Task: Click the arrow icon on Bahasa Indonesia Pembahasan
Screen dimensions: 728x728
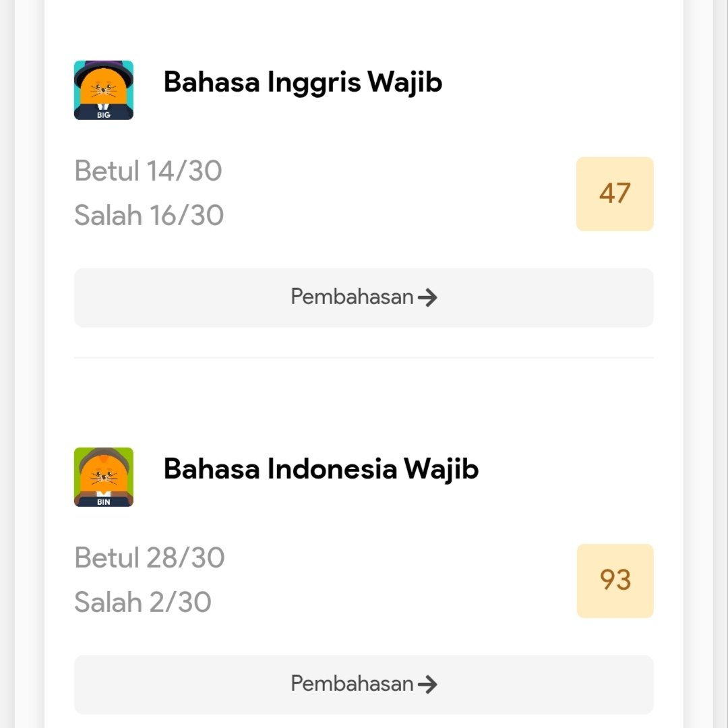Action: click(x=427, y=684)
